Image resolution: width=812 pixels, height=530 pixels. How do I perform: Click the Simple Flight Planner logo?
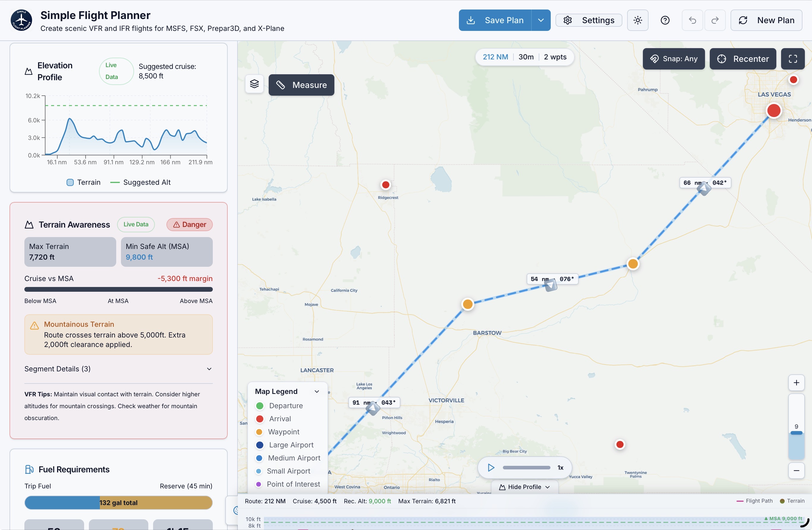21,20
